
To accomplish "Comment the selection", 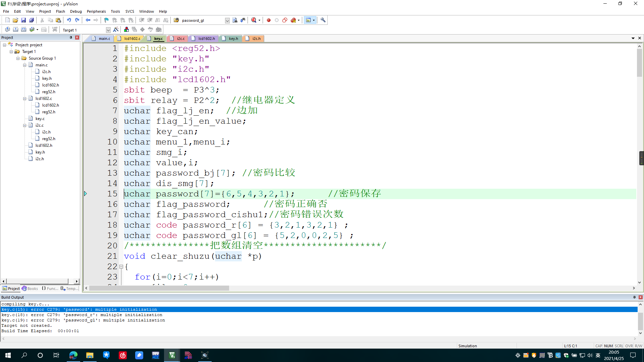I will pos(158,20).
